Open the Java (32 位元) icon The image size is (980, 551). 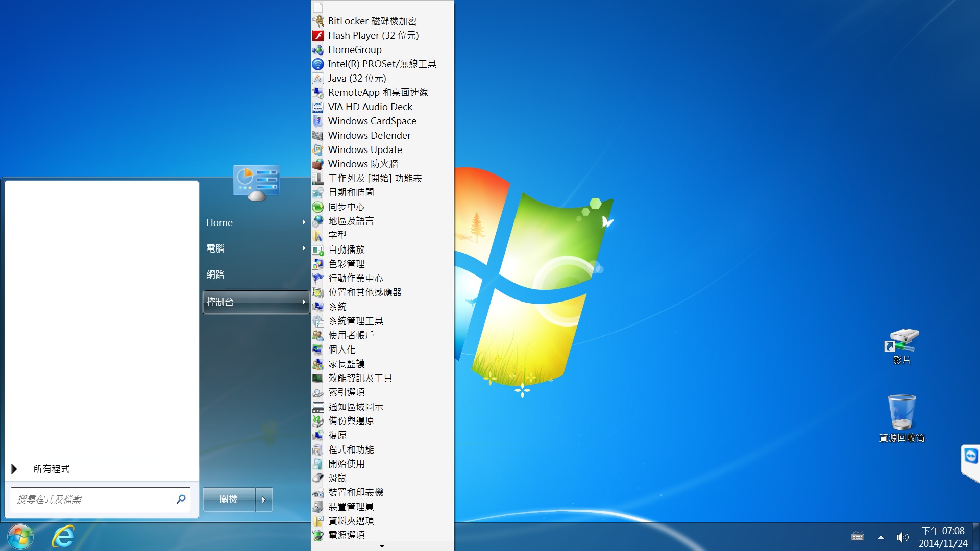[x=318, y=79]
